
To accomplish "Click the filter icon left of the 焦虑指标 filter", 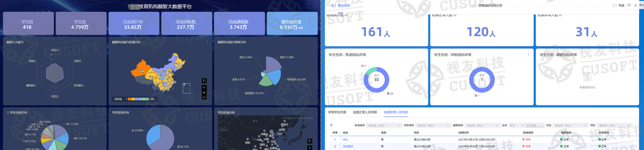I will [x=331, y=125].
